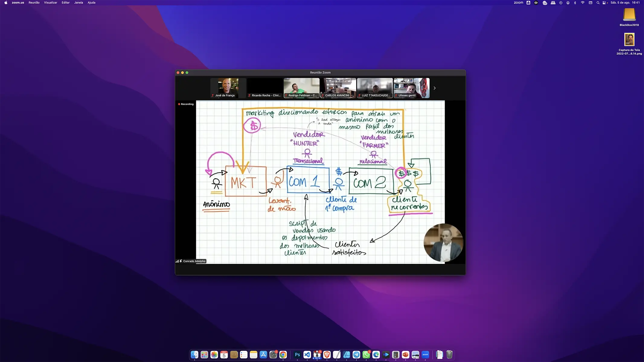Open the Zoom status menu in the menu bar

[x=518, y=3]
